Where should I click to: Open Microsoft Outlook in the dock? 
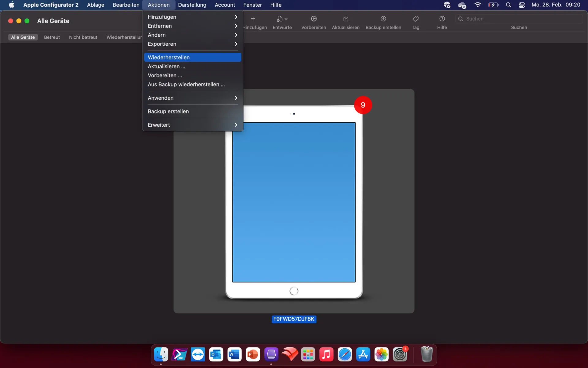(216, 355)
